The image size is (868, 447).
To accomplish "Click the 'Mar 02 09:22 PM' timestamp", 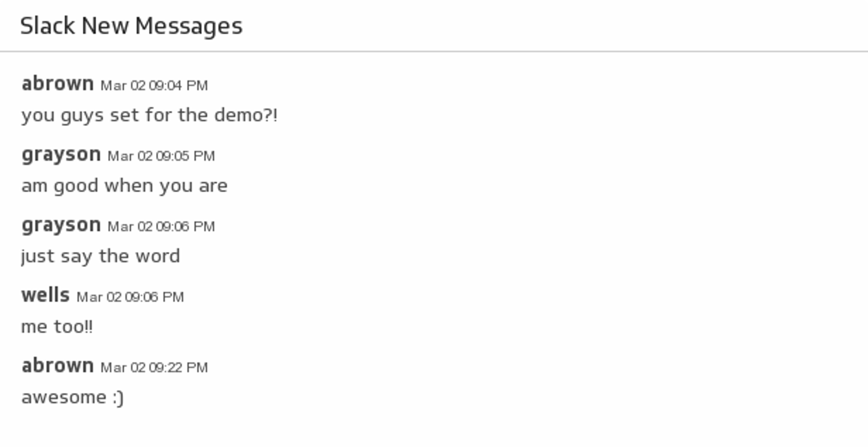I will point(154,367).
